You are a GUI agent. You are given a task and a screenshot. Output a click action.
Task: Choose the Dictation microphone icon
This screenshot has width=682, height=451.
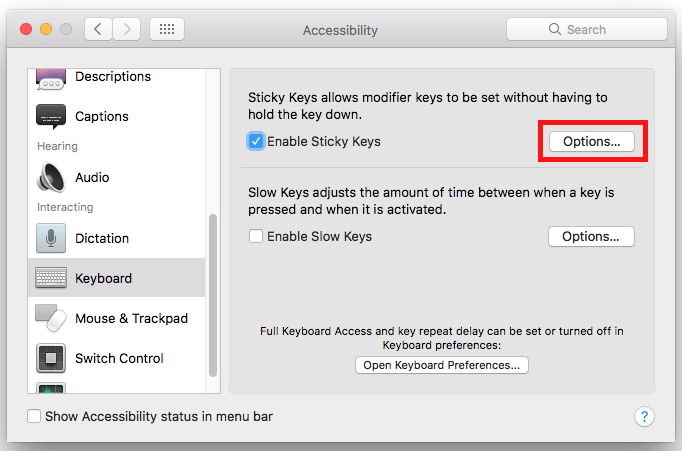click(x=51, y=238)
